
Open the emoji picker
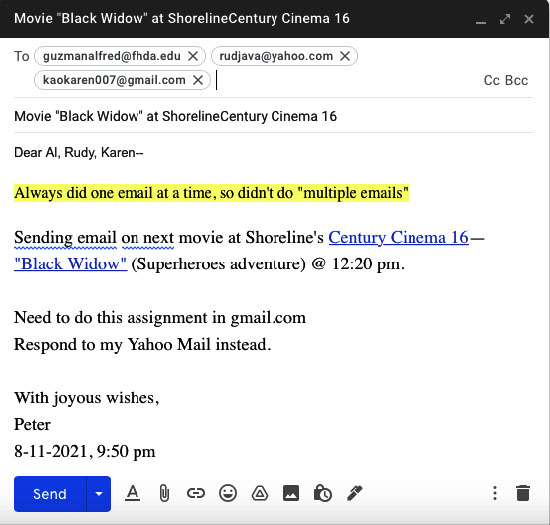[228, 493]
